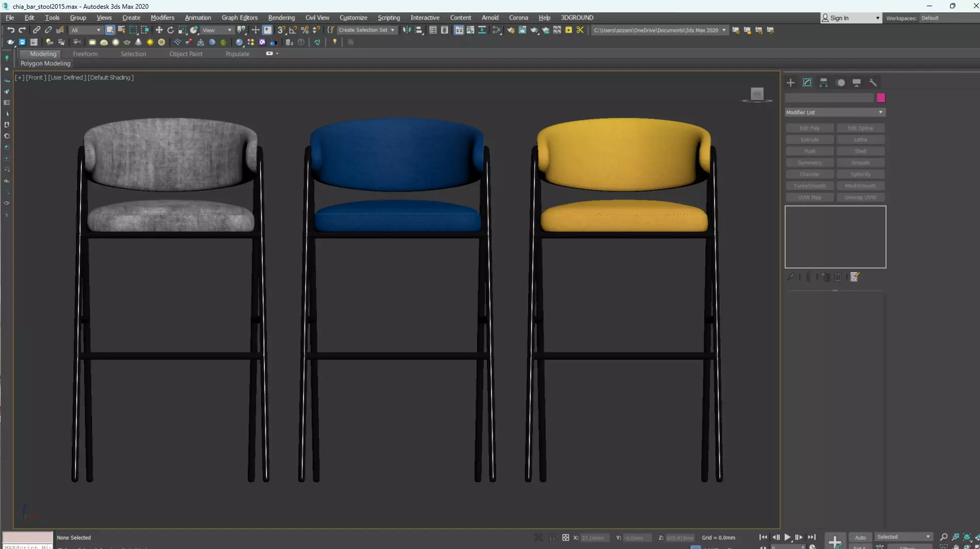Image resolution: width=980 pixels, height=549 pixels.
Task: Pick the Select and Uniform Scale tool
Action: point(182,30)
